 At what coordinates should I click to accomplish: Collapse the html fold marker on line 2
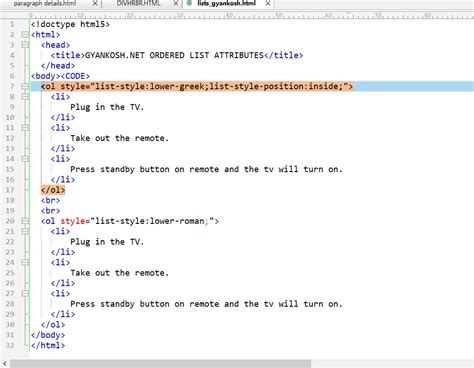24,35
